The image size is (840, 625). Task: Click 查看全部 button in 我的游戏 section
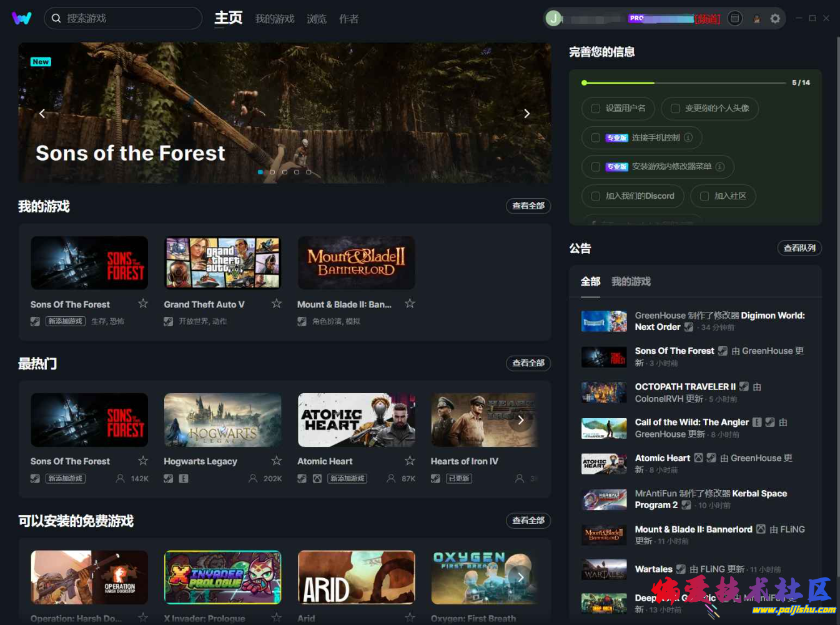528,206
